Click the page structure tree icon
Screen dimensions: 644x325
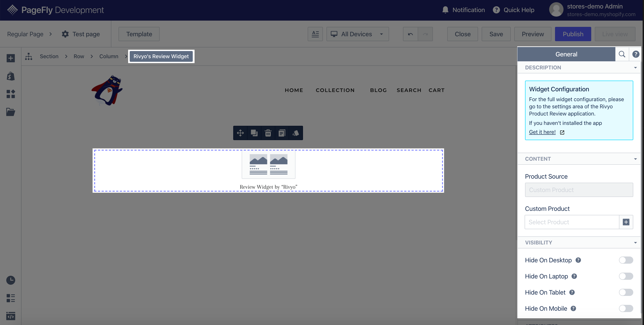[x=28, y=56]
